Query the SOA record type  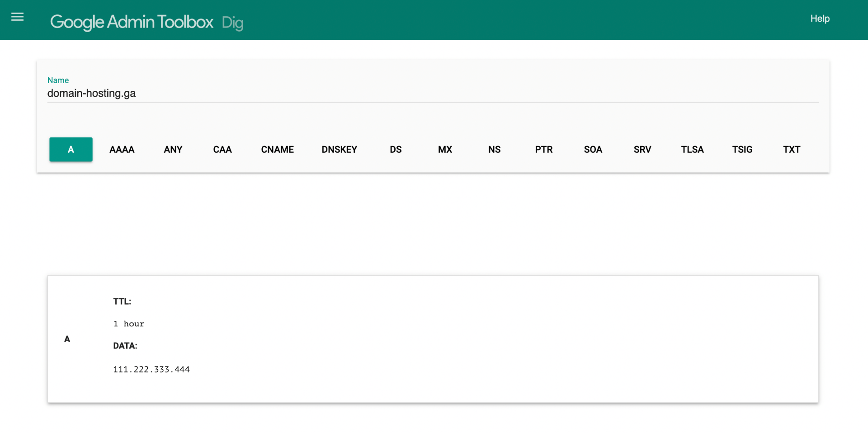pyautogui.click(x=593, y=150)
